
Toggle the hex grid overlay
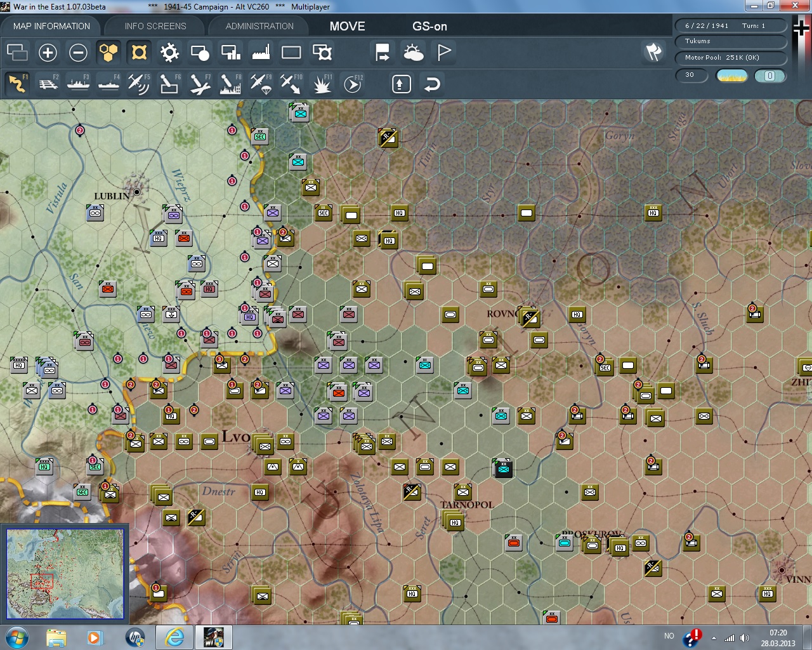[x=108, y=52]
